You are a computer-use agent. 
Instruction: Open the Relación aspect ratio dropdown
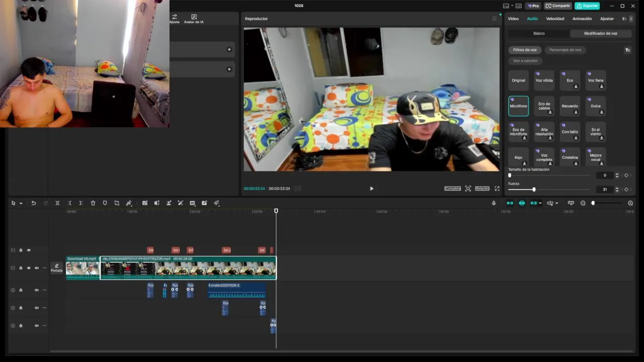[x=482, y=189]
